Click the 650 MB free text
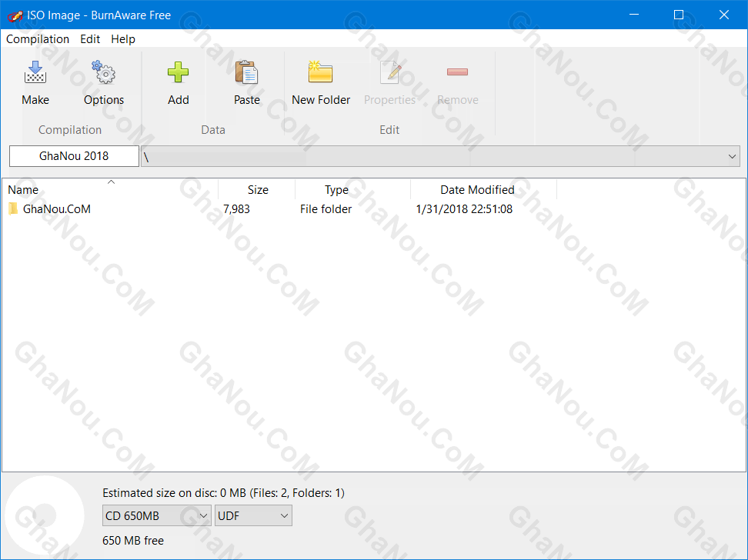 click(x=133, y=541)
